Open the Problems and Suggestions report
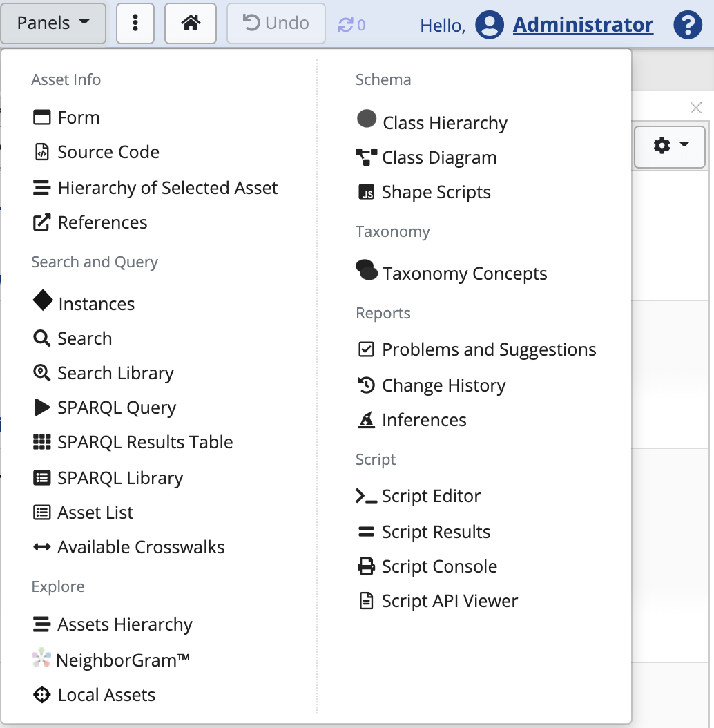Screen dimensions: 714x728 pos(489,349)
